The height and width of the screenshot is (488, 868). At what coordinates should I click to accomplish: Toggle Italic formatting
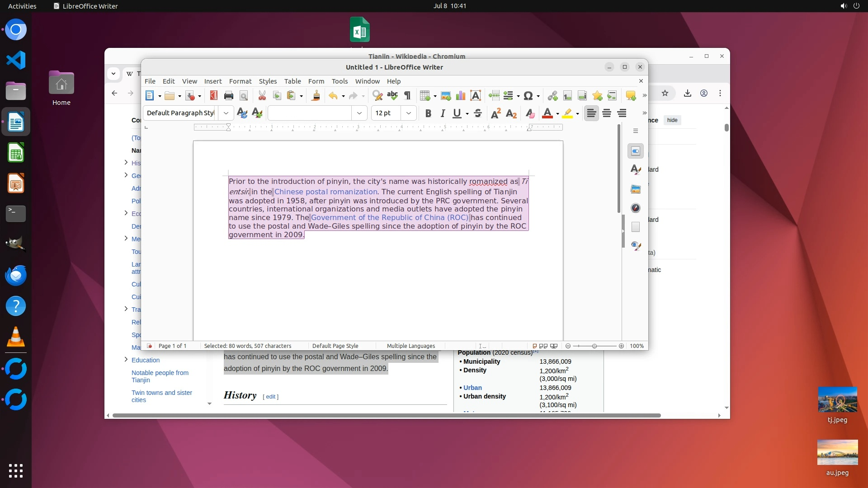[443, 113]
